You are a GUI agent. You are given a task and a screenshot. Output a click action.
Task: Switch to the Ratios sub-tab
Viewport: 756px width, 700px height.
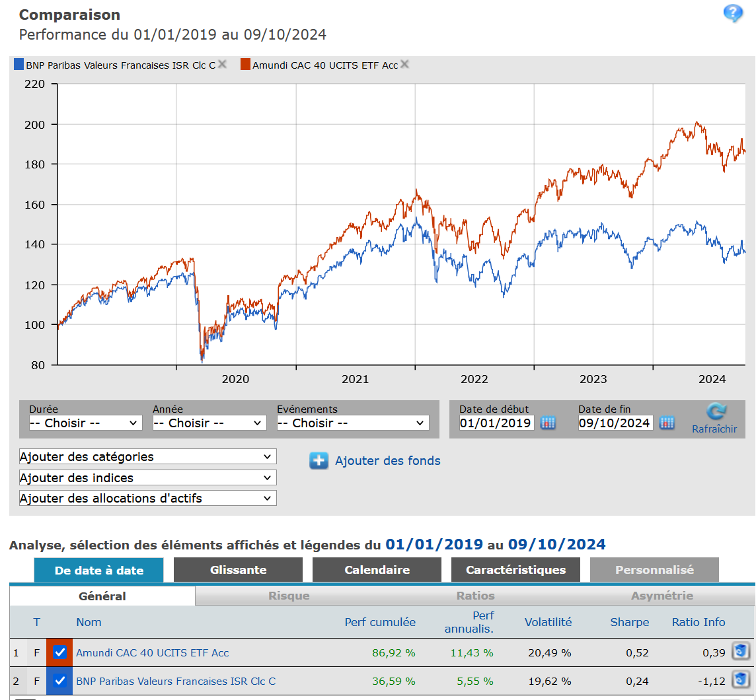(x=475, y=596)
